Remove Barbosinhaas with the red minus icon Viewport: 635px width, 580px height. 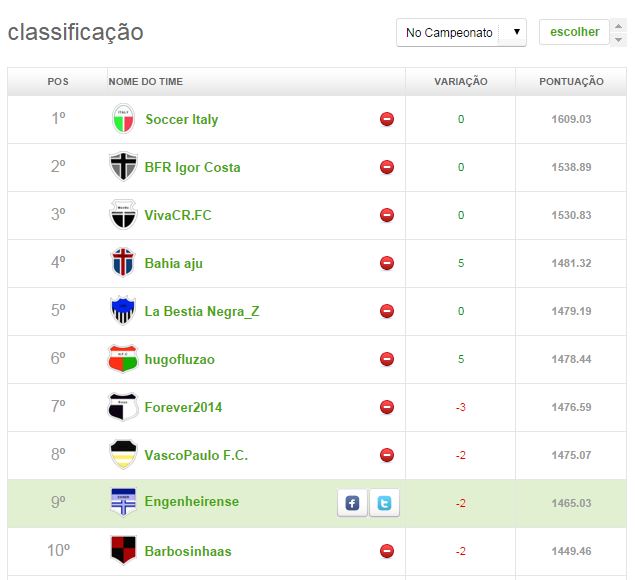pos(387,551)
